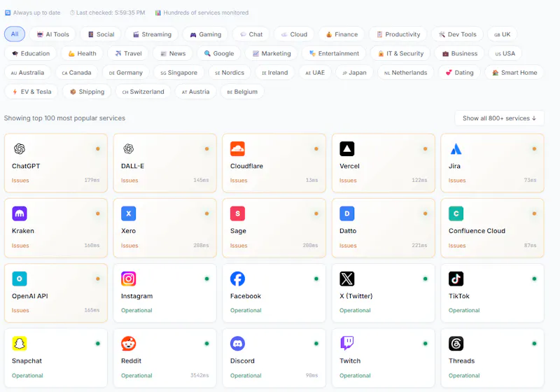Choose the Chat category chip

[x=251, y=34]
